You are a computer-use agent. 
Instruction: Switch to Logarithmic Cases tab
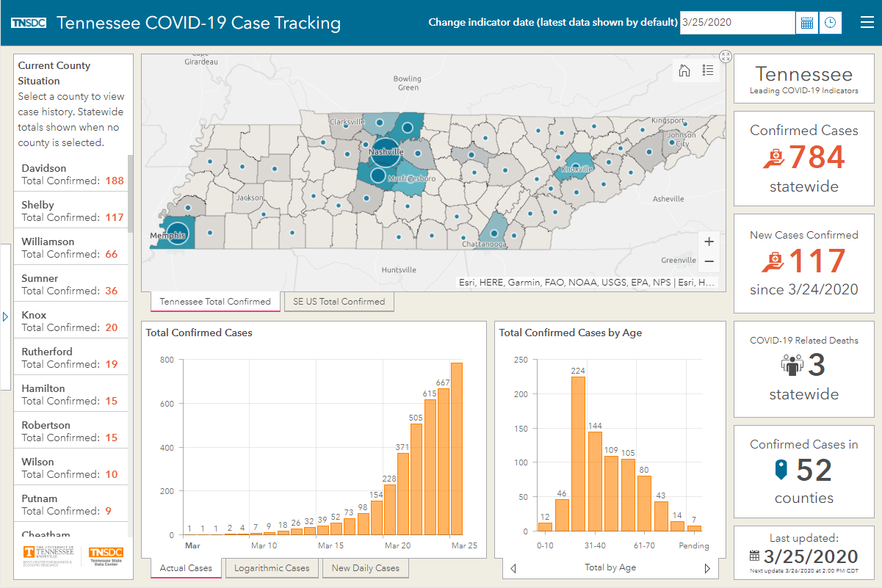[x=272, y=568]
